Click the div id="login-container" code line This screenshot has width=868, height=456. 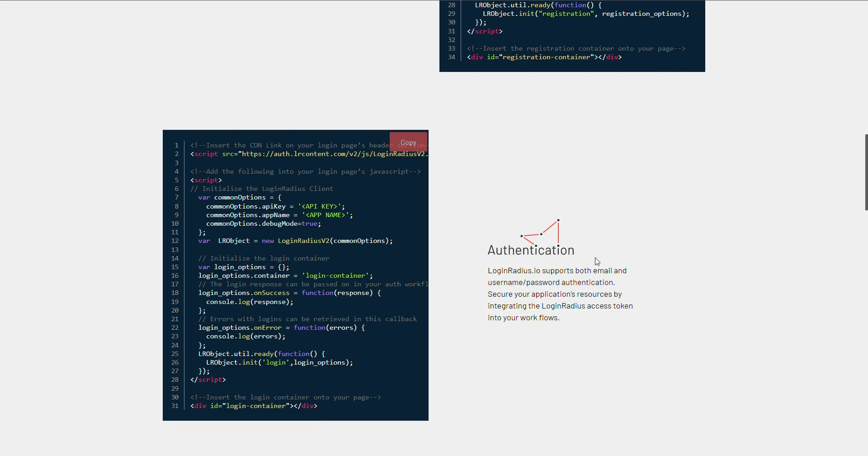(254, 406)
